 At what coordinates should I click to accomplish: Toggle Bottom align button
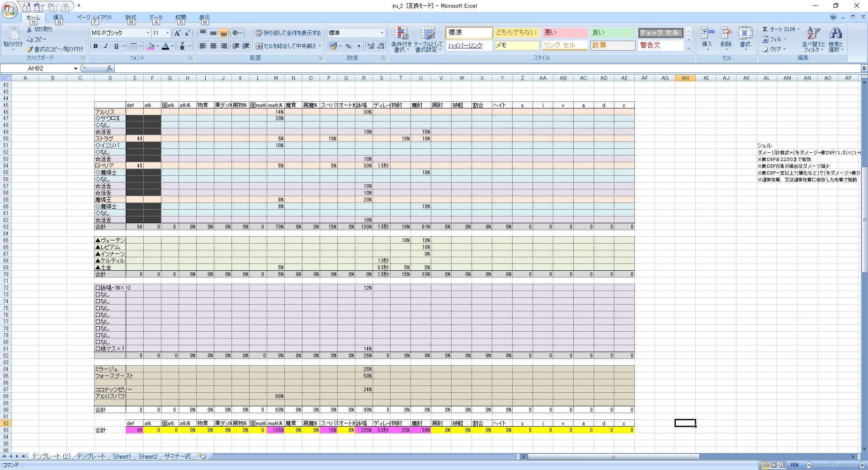tap(223, 33)
